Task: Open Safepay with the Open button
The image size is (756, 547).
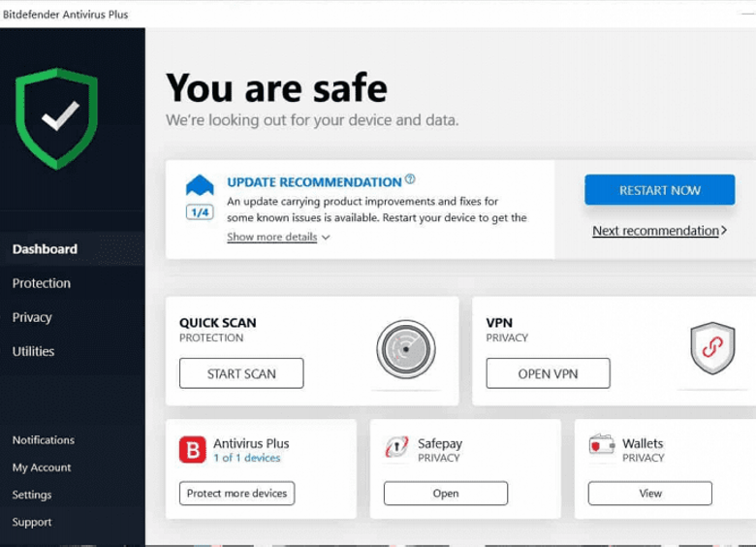Action: [x=446, y=493]
